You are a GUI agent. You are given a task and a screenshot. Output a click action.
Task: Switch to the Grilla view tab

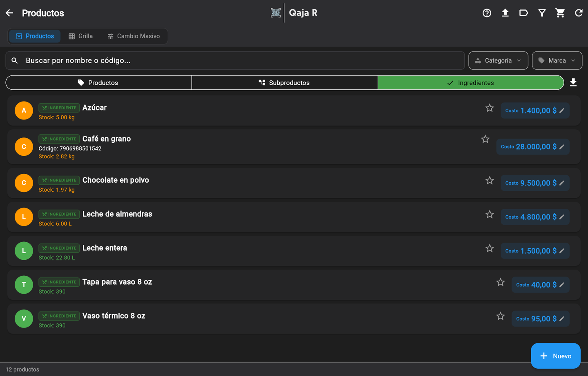pos(80,36)
